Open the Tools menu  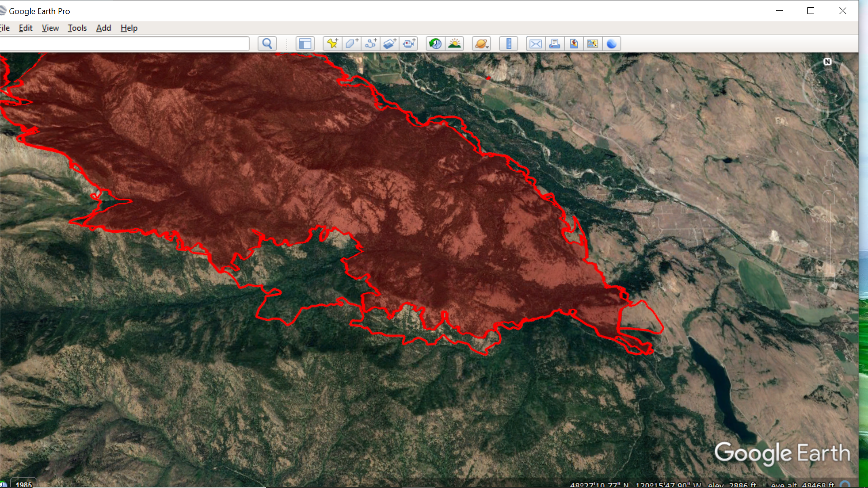(x=77, y=28)
